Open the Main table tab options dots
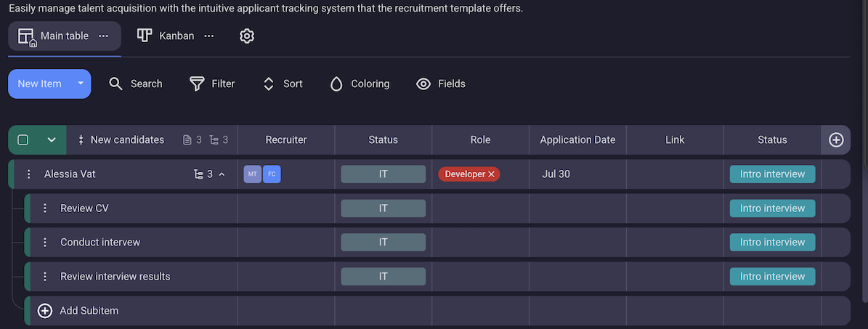The width and height of the screenshot is (868, 329). tap(103, 36)
